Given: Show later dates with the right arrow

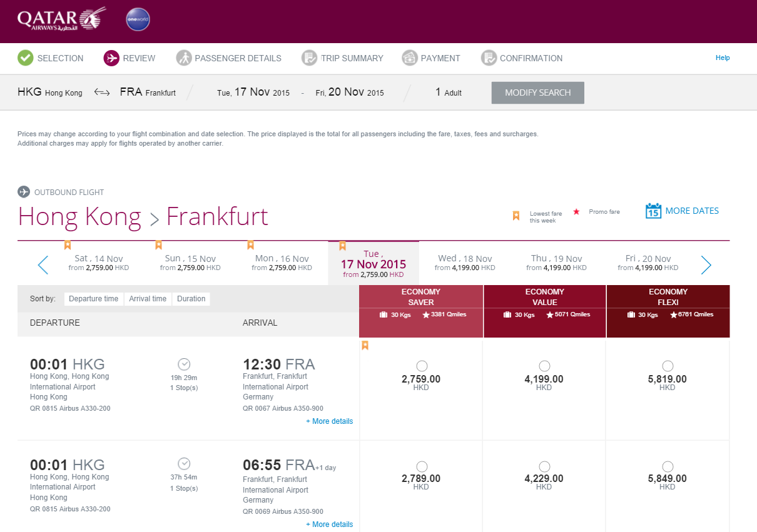Looking at the screenshot, I should point(706,265).
